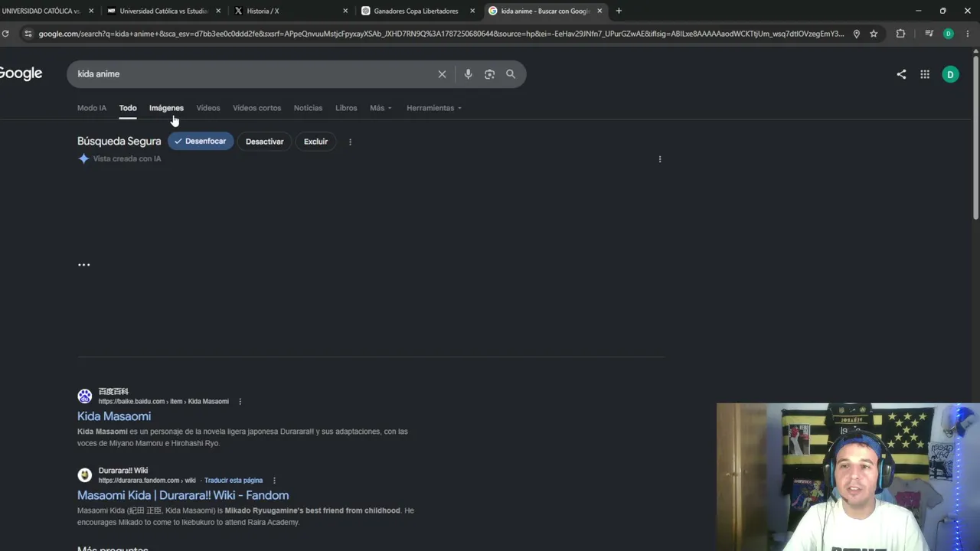Reload the page
This screenshot has width=980, height=551.
click(x=5, y=34)
